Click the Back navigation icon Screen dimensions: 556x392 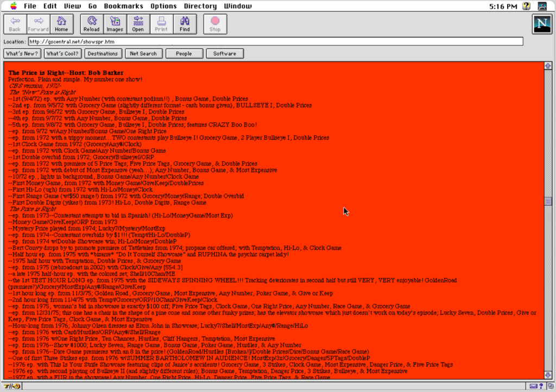point(14,23)
